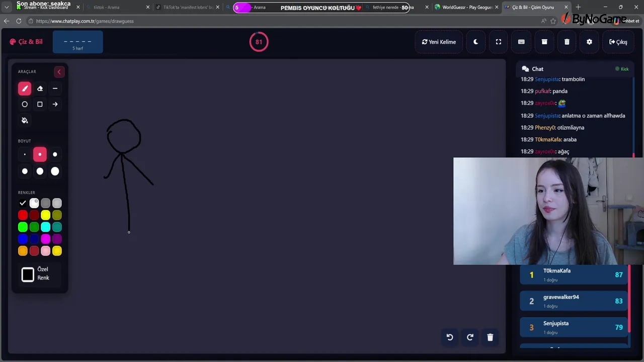This screenshot has height=362, width=644.
Task: Choose the yellow color swatch
Action: coord(46,215)
